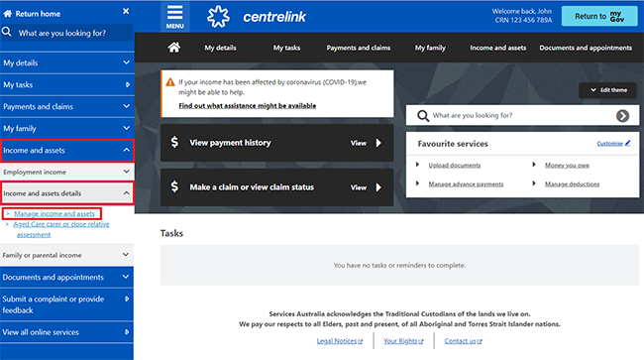Expand the Family or parental income section

tap(67, 255)
